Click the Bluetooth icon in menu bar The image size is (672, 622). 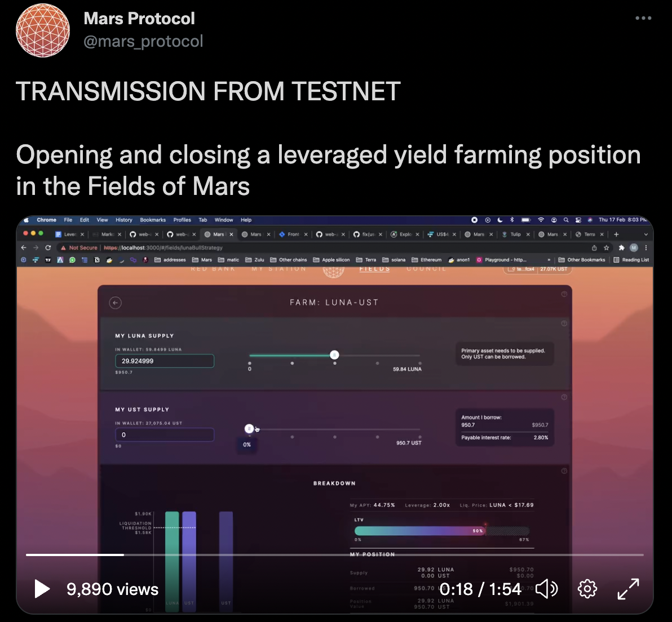(512, 220)
